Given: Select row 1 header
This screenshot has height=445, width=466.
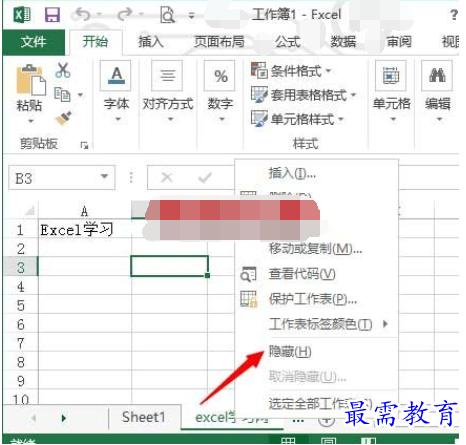Looking at the screenshot, I should [21, 230].
